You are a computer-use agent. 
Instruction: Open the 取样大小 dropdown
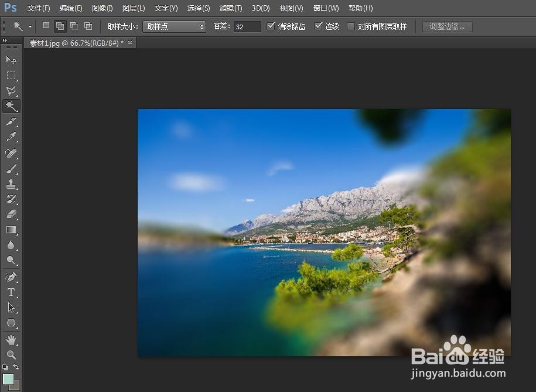pyautogui.click(x=175, y=26)
